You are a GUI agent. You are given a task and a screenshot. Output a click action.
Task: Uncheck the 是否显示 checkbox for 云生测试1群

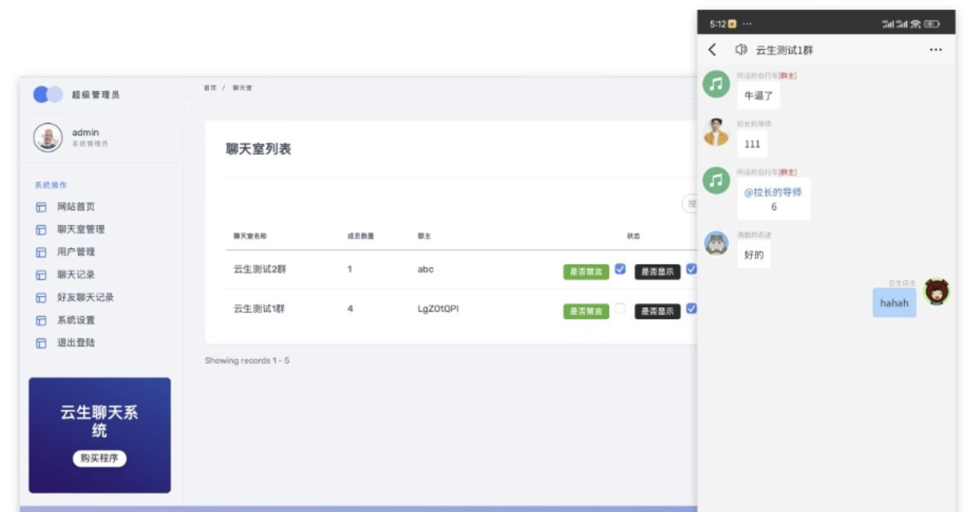pyautogui.click(x=691, y=309)
